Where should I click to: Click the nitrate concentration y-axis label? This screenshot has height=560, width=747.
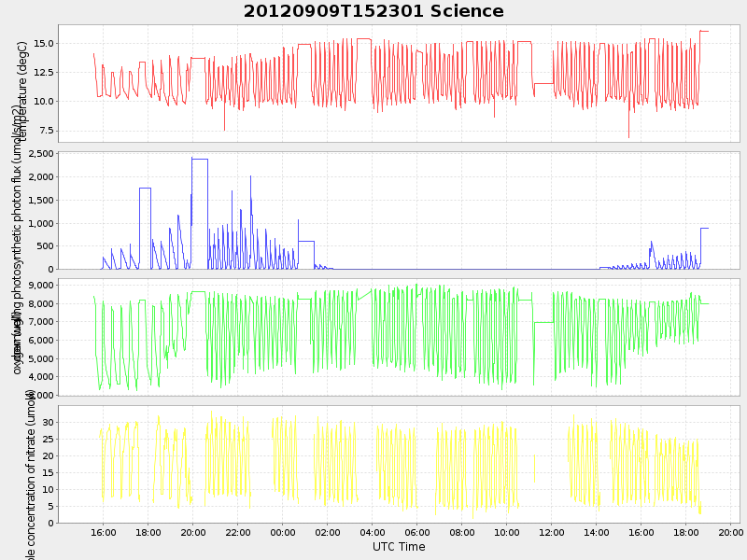click(x=31, y=476)
